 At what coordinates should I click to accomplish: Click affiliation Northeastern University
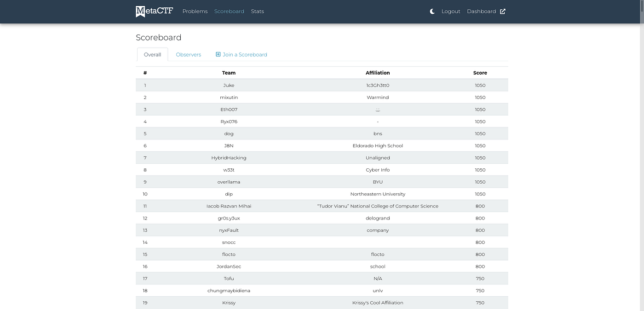tap(378, 194)
